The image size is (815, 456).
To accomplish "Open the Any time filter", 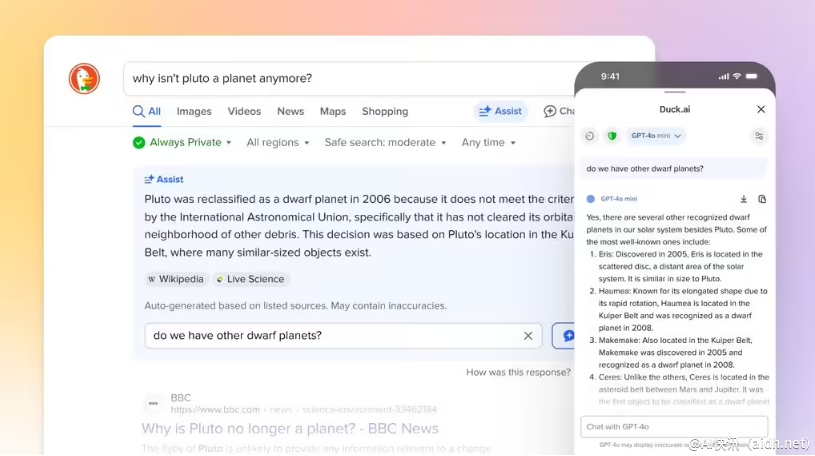I will [x=489, y=142].
